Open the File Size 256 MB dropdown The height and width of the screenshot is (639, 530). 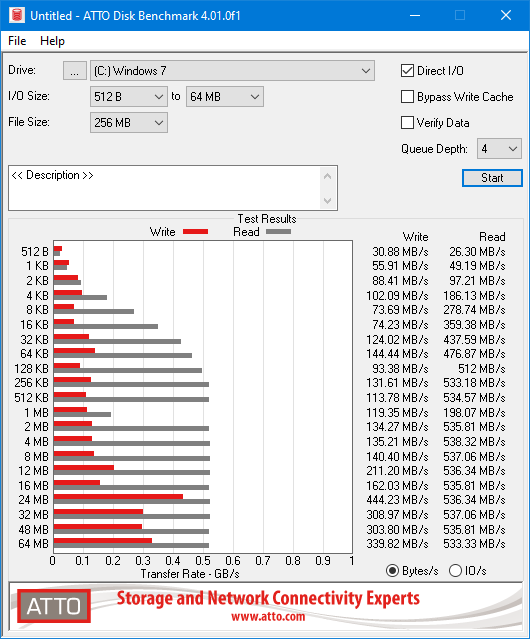[x=129, y=123]
